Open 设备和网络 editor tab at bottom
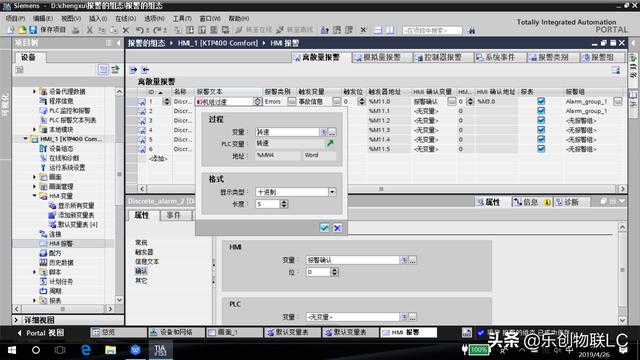The height and width of the screenshot is (360, 640). coord(176,333)
